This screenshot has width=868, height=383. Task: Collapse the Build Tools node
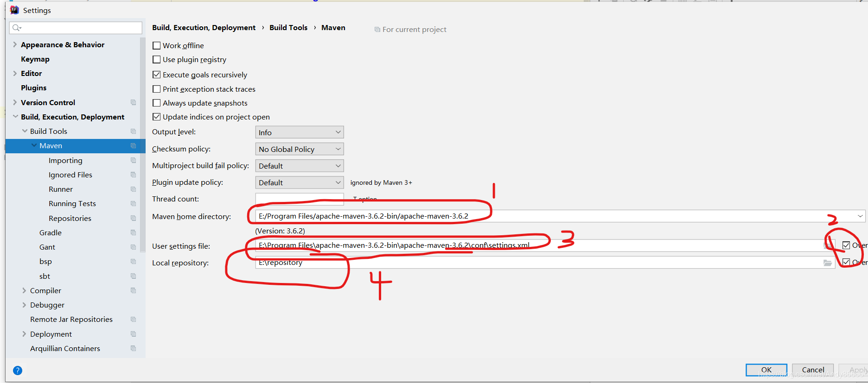25,131
